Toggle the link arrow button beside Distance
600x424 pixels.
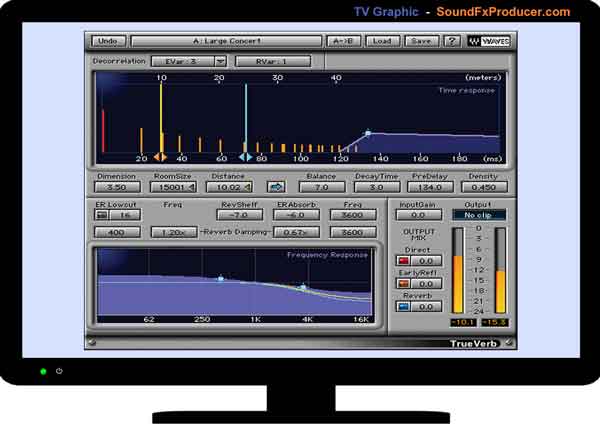tap(276, 187)
